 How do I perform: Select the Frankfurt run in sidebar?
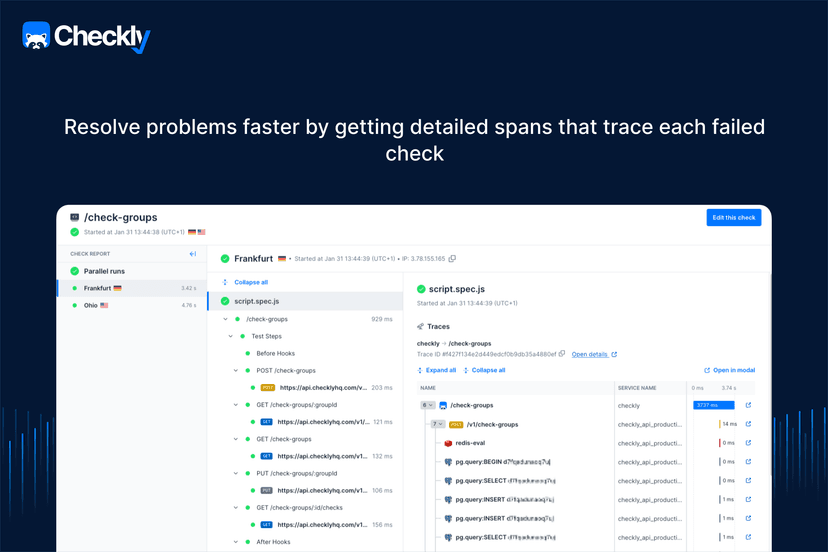(x=98, y=288)
